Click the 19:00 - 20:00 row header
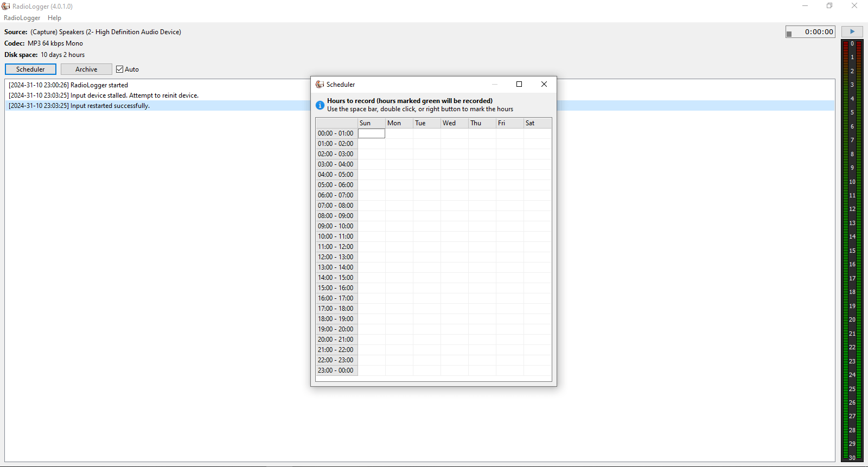 [336, 329]
